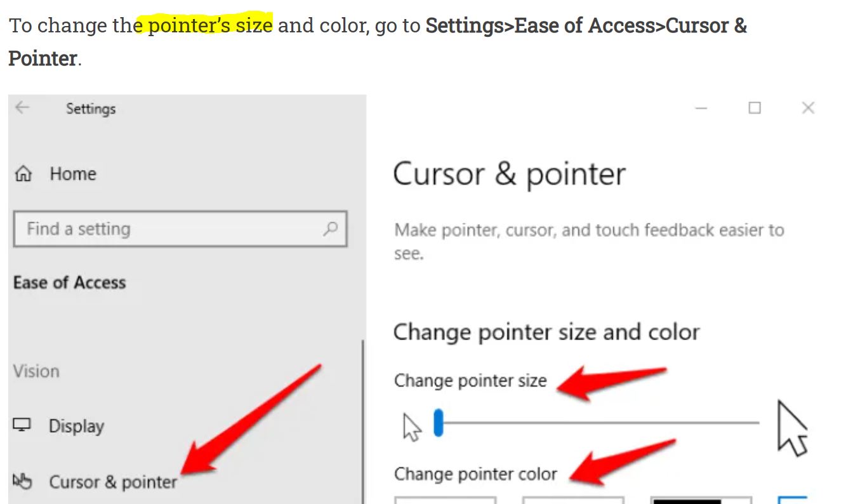Viewport: 860px width, 504px height.
Task: Select the Home house icon
Action: point(23,173)
